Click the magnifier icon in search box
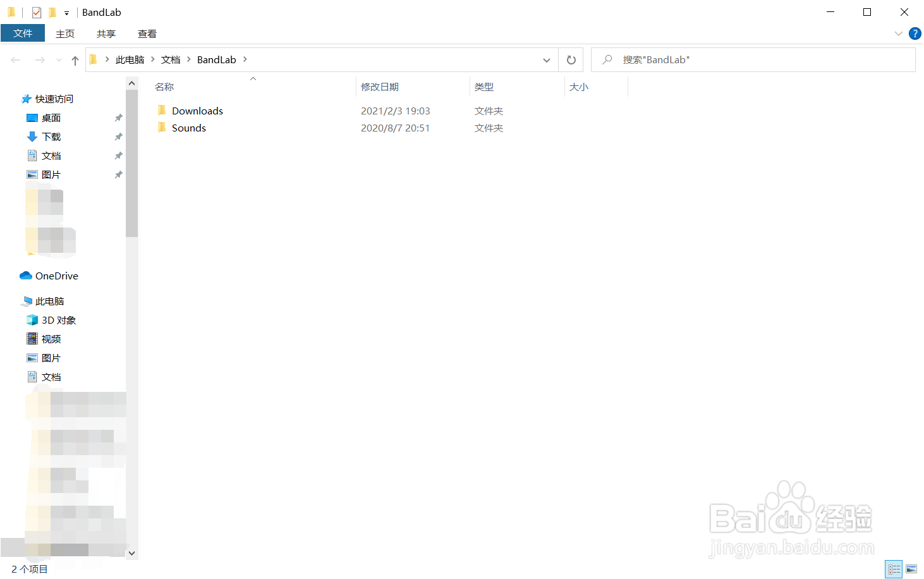Image resolution: width=924 pixels, height=579 pixels. pos(607,59)
